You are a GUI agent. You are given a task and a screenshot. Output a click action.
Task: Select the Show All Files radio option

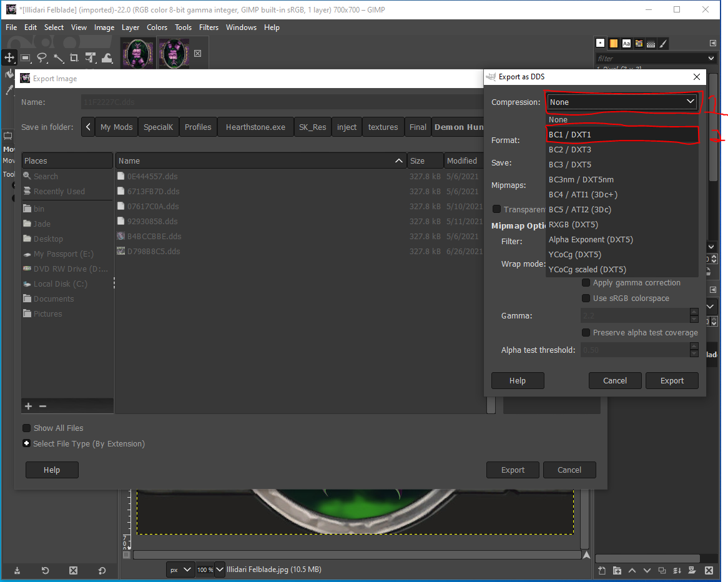point(26,428)
